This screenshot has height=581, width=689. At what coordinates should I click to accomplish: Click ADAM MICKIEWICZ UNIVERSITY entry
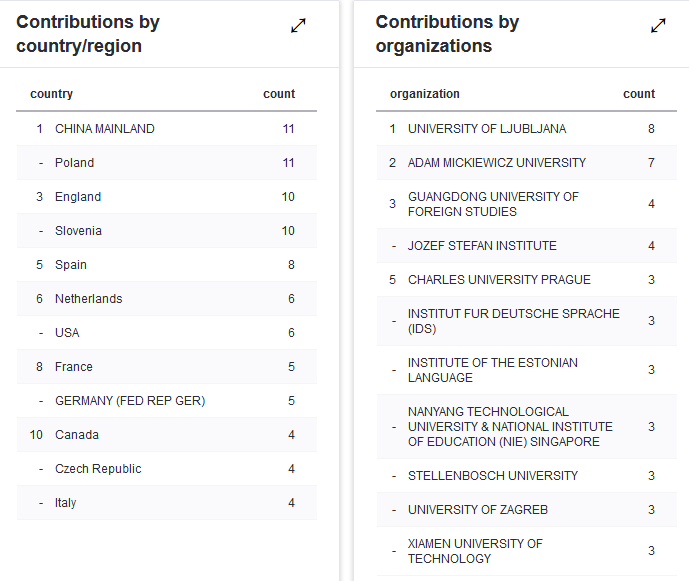click(x=497, y=163)
